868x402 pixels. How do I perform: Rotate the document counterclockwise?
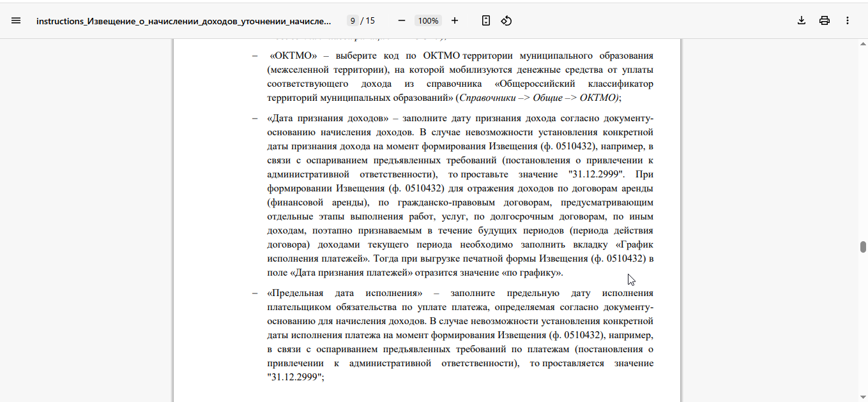[506, 20]
